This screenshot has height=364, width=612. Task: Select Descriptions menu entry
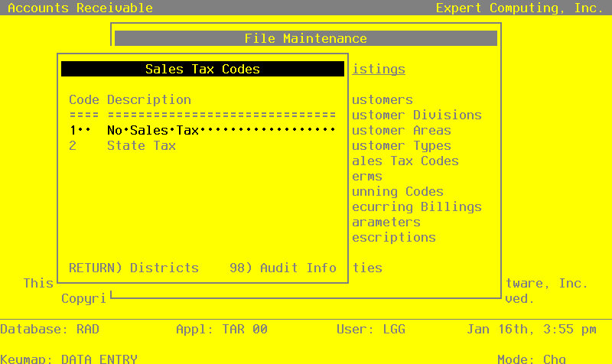[x=394, y=238]
